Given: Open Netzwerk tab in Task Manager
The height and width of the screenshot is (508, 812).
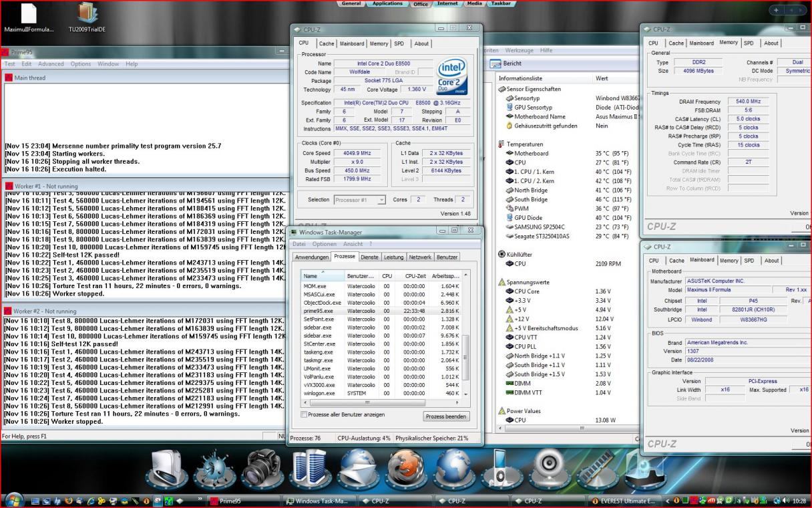Looking at the screenshot, I should click(x=420, y=257).
